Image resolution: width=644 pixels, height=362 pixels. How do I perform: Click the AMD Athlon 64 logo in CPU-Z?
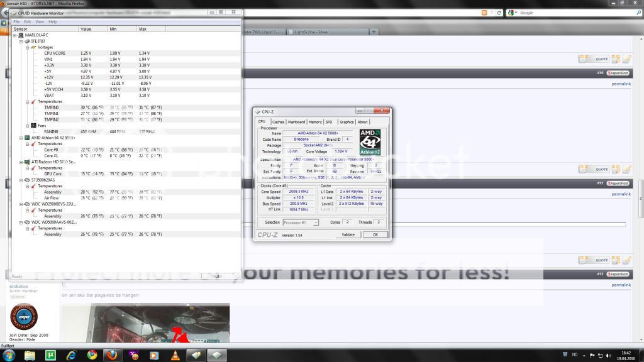click(369, 142)
